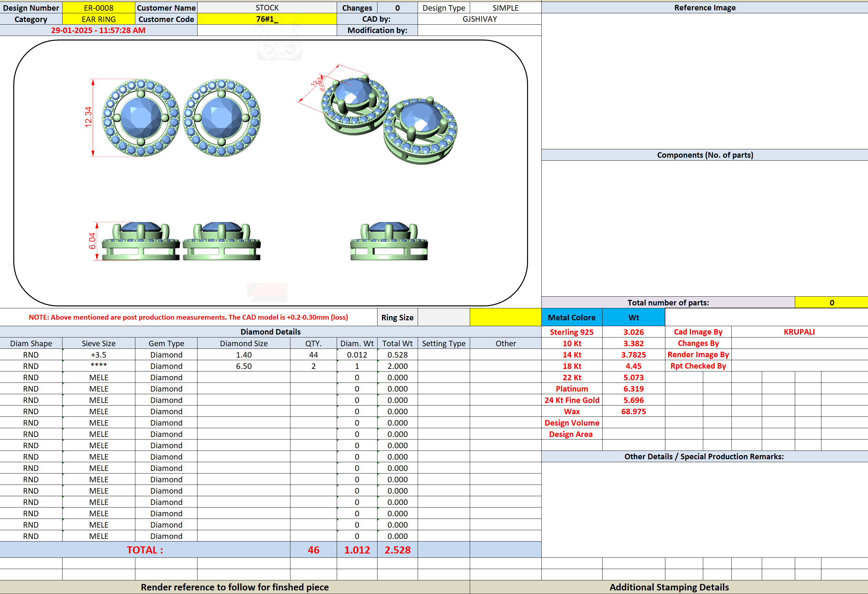Click the diamond size cell 6.50
Screen dimensions: 868x594
(x=244, y=366)
